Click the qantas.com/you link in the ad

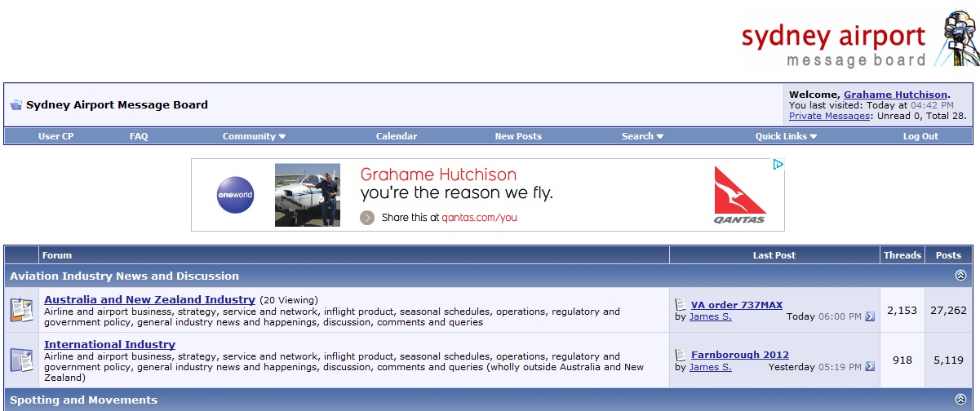coord(480,218)
